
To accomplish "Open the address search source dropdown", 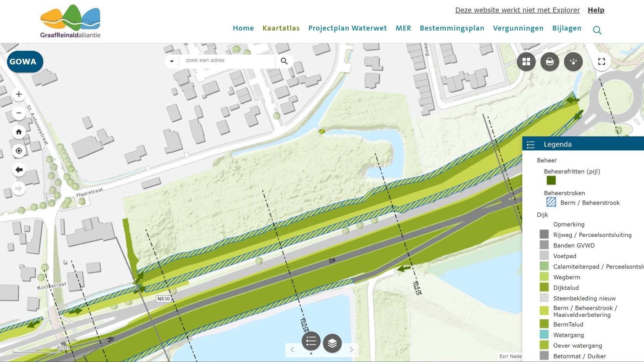I will tap(172, 61).
